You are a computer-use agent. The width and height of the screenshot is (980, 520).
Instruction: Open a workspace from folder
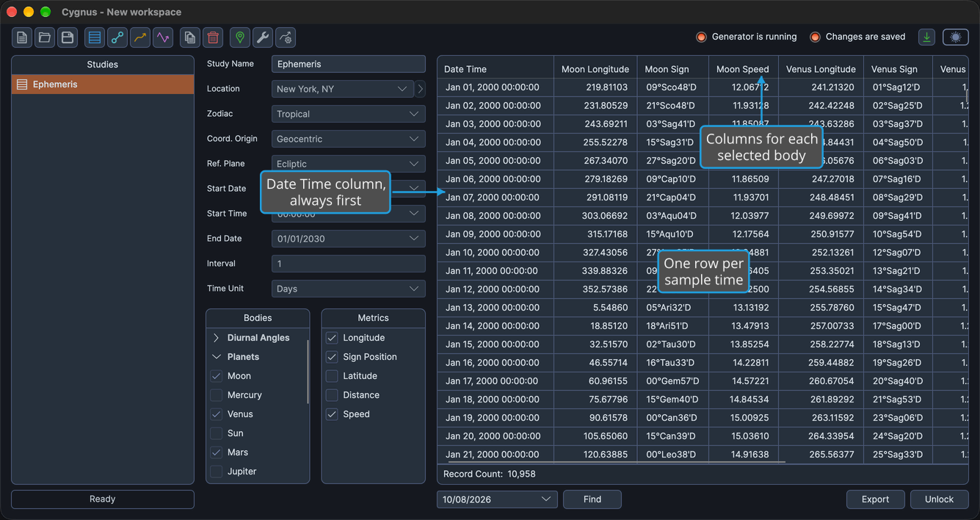click(45, 37)
